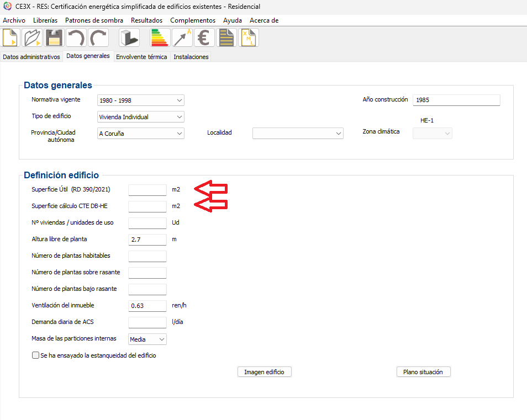This screenshot has height=420, width=527.
Task: Go to the Instalaciones tab
Action: (x=191, y=57)
